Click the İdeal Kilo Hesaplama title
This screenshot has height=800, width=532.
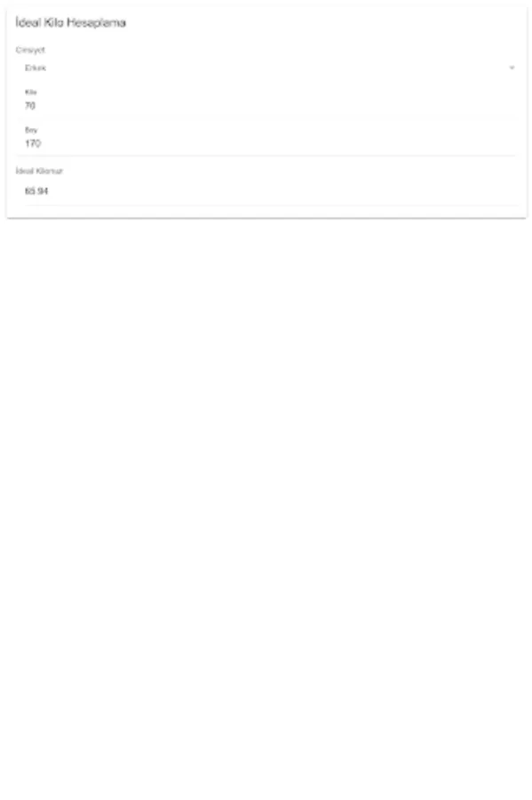71,22
